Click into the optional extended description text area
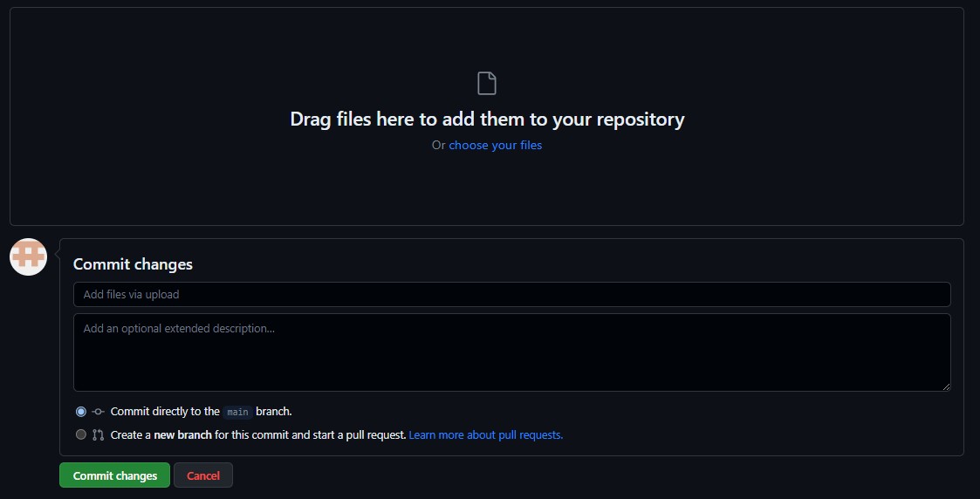This screenshot has width=980, height=499. click(511, 353)
